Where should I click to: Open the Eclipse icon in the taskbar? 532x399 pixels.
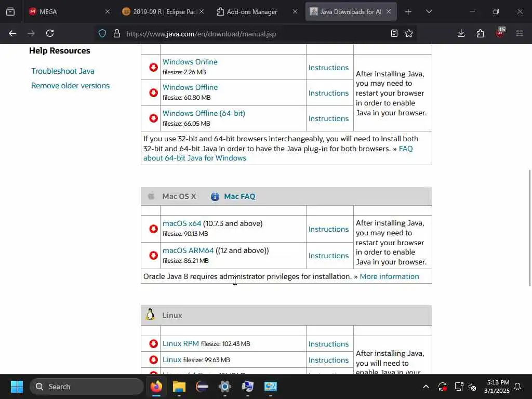[x=202, y=387]
